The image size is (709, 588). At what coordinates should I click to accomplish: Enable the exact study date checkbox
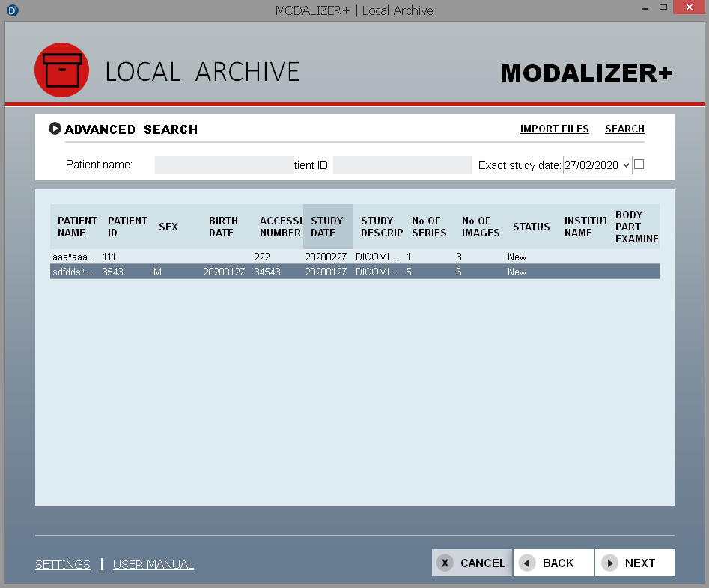(639, 165)
